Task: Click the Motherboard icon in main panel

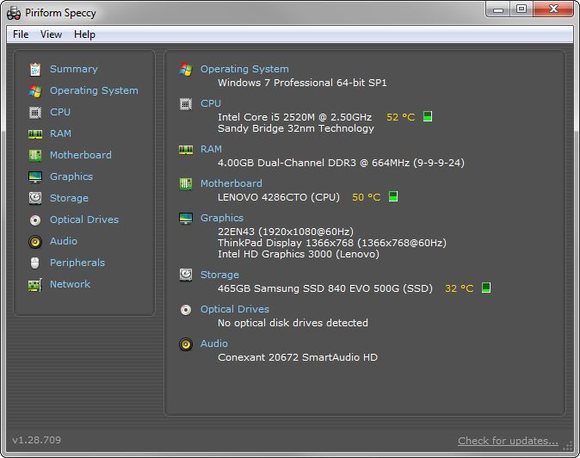Action: click(x=186, y=184)
